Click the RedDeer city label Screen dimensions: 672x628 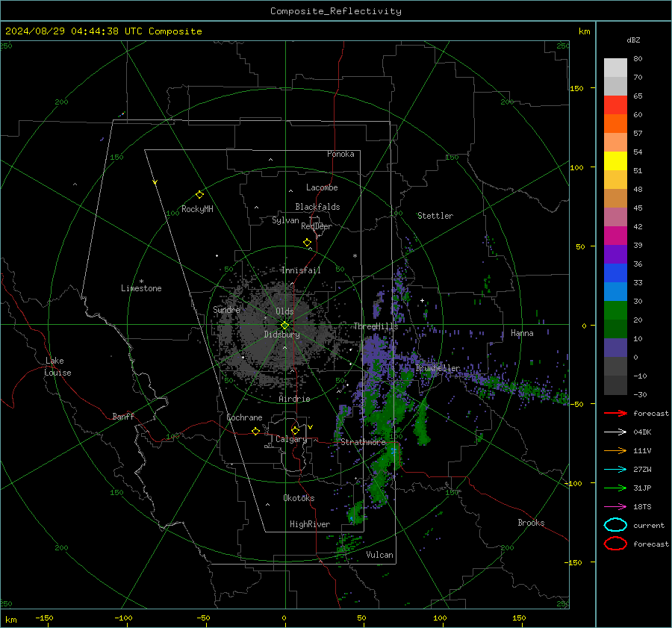[317, 226]
